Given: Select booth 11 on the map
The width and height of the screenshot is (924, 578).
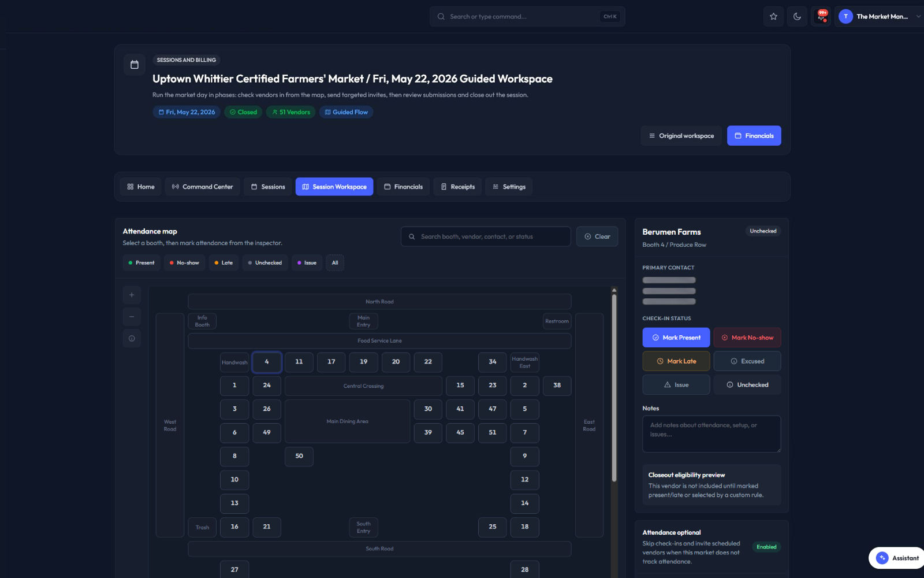Looking at the screenshot, I should point(299,362).
